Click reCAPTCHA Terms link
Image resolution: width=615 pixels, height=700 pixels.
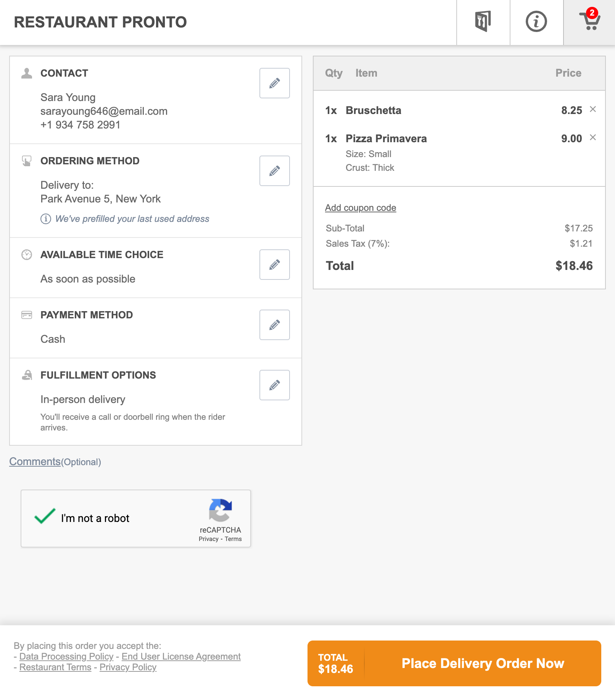[233, 539]
